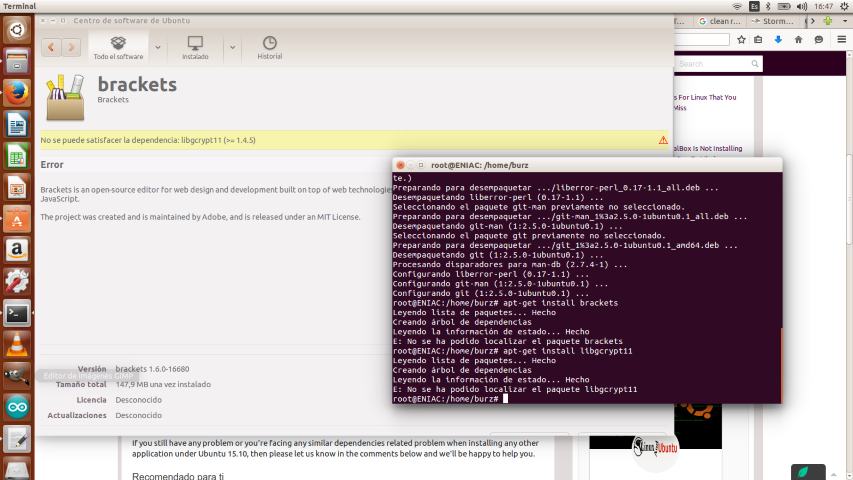Viewport: 853px width, 480px height.
Task: Click the brackets package box icon
Action: tap(65, 97)
